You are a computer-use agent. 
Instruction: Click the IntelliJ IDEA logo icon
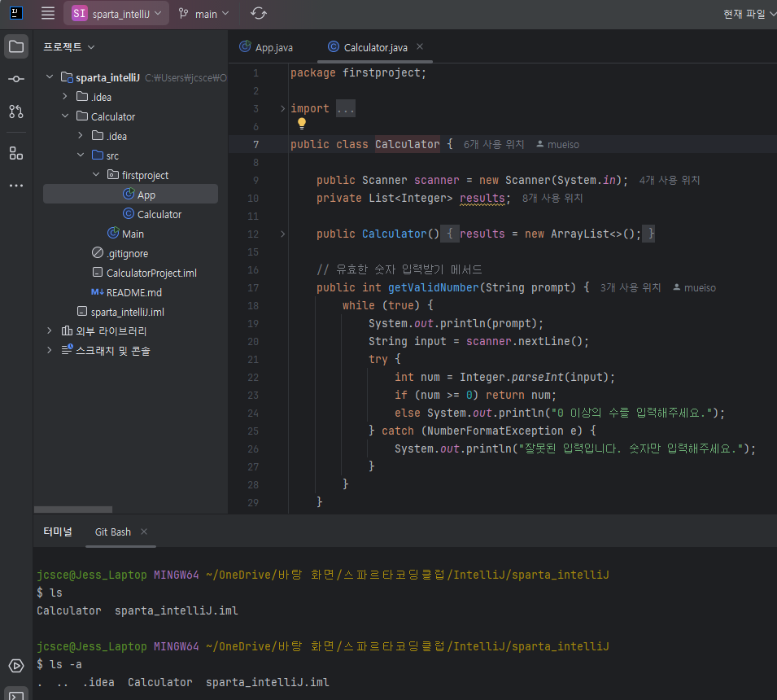tap(16, 13)
